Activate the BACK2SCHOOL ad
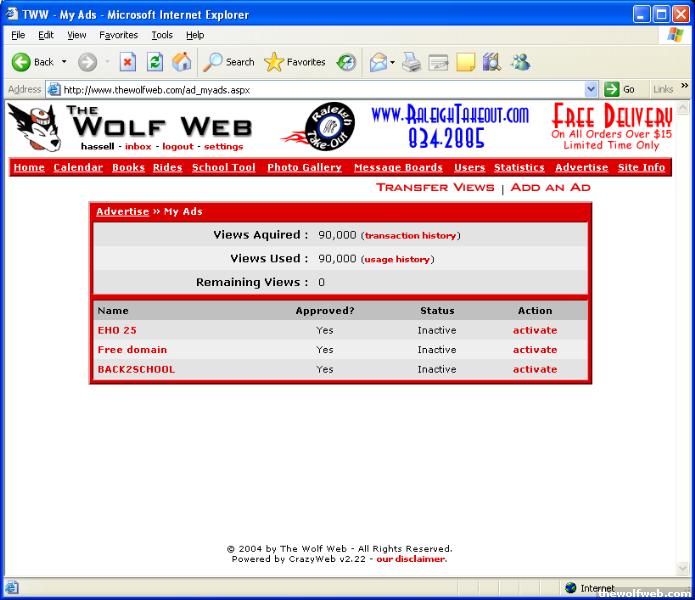The image size is (695, 600). point(535,369)
